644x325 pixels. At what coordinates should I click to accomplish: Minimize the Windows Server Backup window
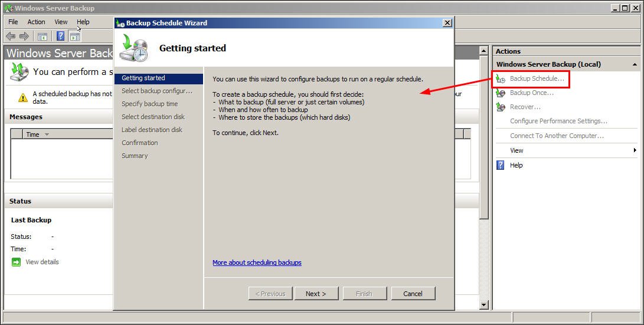click(615, 8)
